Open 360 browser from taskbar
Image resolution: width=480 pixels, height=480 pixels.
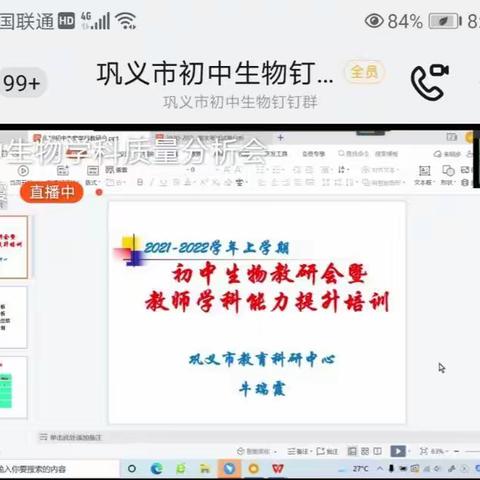tap(181, 469)
